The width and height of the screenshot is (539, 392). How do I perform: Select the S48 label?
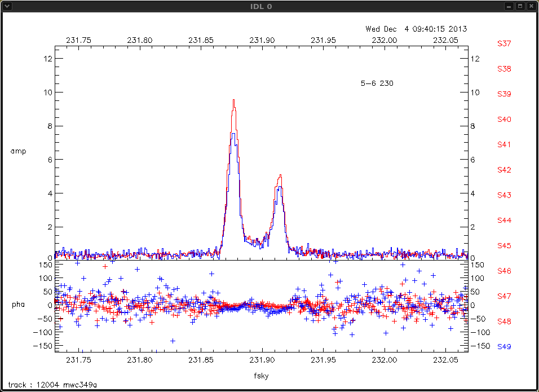coord(504,321)
